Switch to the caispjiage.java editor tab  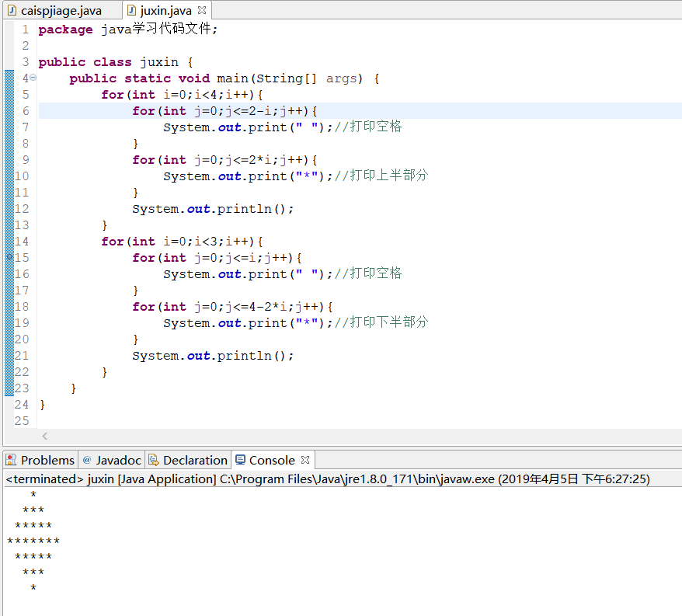pyautogui.click(x=61, y=10)
